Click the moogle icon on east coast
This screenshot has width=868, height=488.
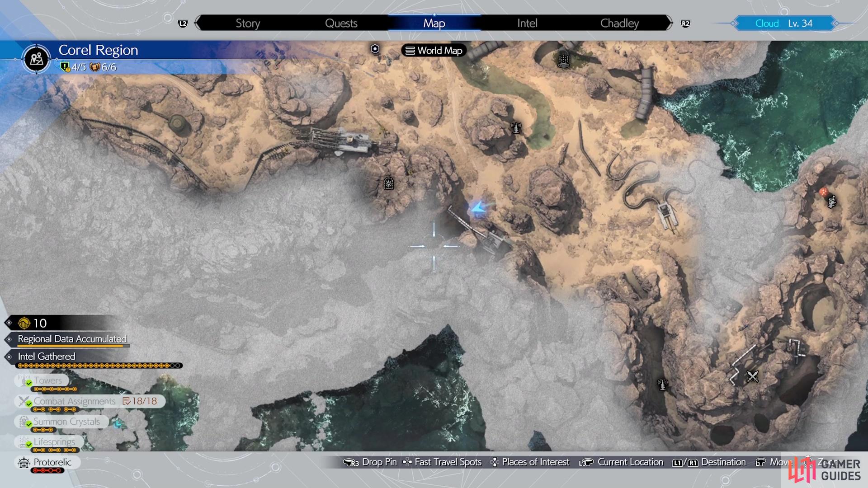pos(832,202)
